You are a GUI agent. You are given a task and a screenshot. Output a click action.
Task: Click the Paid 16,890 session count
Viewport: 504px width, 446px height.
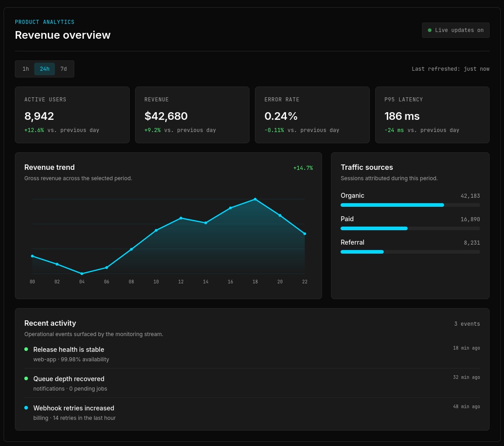tap(470, 219)
